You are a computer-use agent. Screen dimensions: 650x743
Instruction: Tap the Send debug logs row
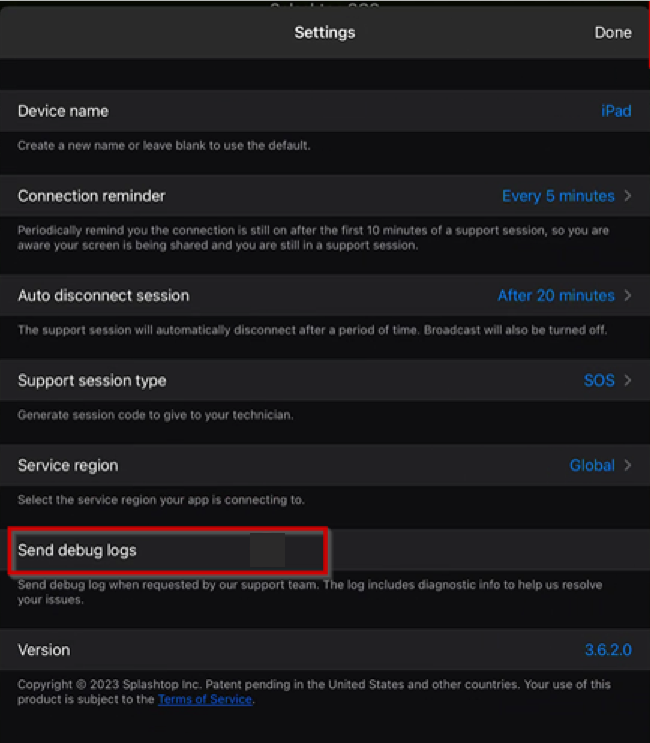tap(325, 550)
